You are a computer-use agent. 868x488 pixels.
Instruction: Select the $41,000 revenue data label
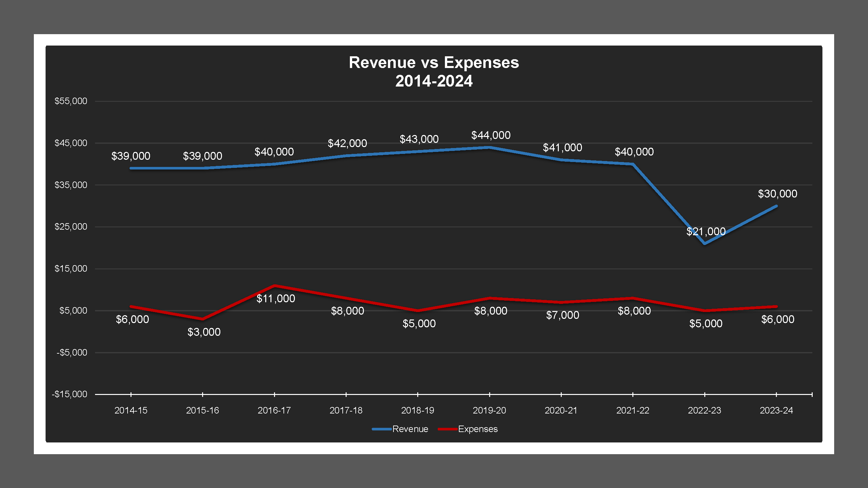point(562,147)
